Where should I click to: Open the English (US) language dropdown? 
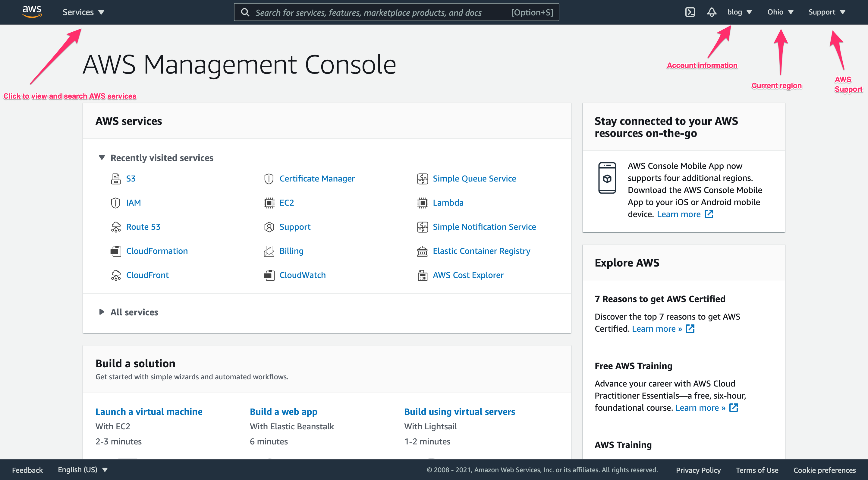click(83, 469)
